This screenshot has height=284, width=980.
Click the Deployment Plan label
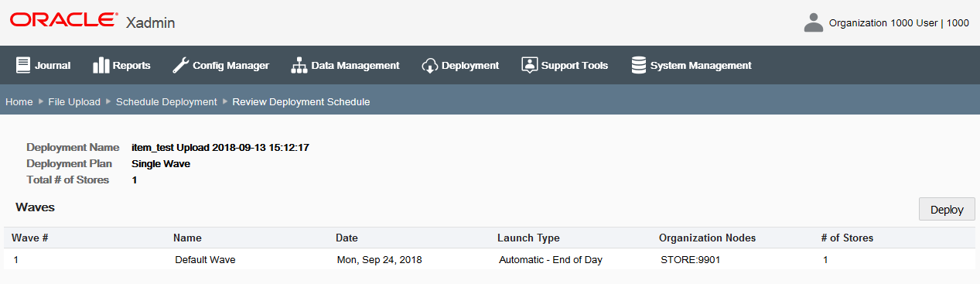pyautogui.click(x=70, y=163)
